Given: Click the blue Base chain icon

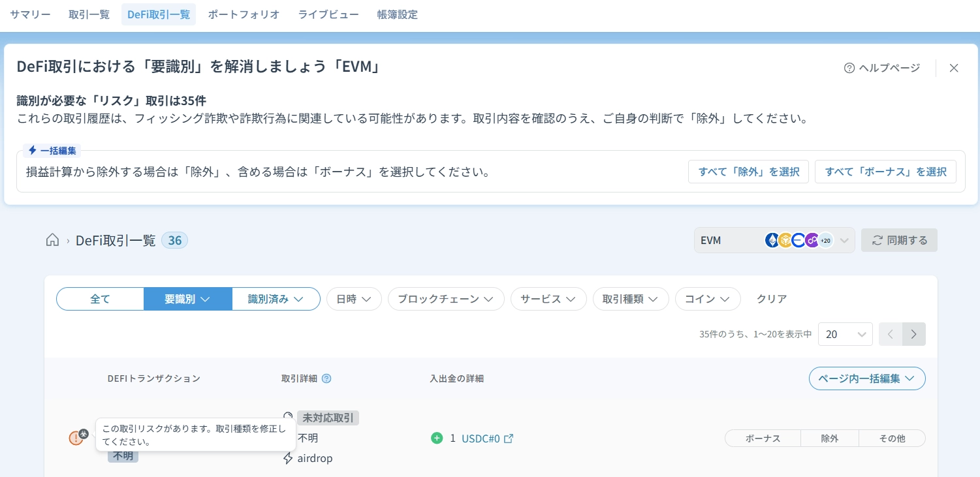Looking at the screenshot, I should point(798,240).
